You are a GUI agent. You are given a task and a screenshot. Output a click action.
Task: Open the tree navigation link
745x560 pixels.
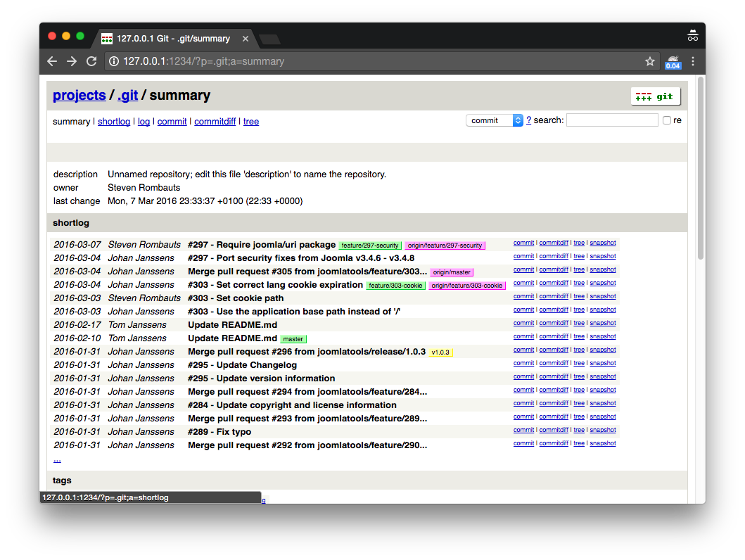[x=251, y=122]
